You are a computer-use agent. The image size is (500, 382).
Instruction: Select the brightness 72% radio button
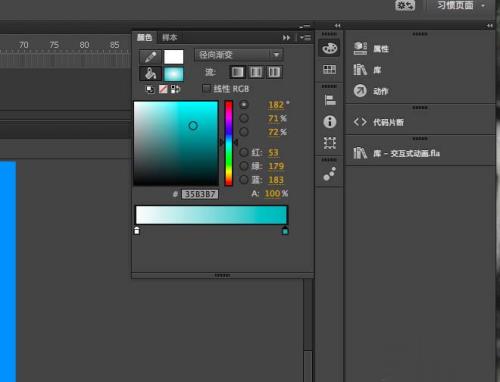244,132
